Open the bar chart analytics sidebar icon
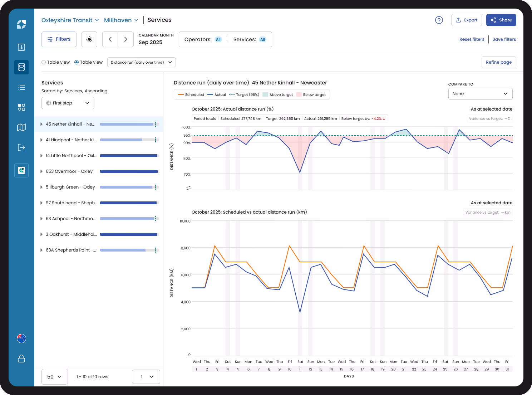532x395 pixels. 21,47
